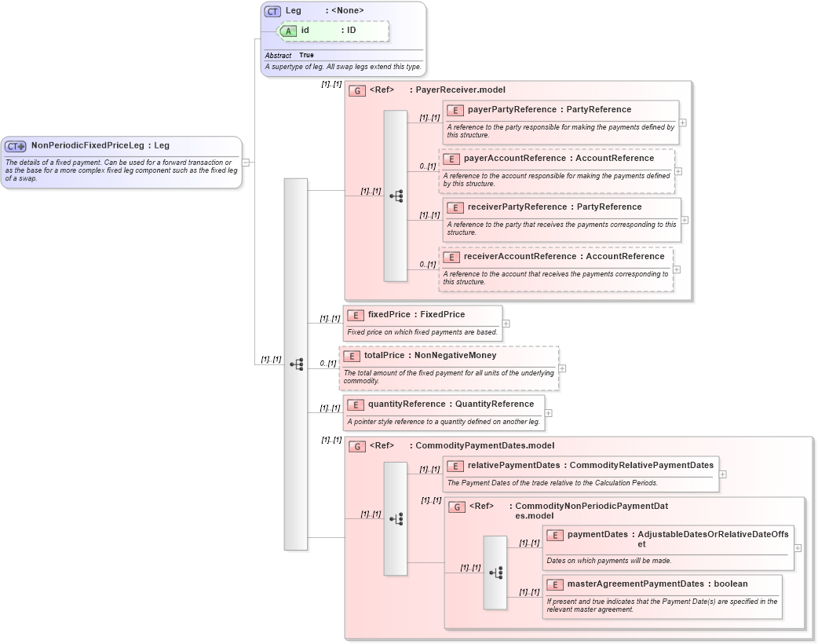Click the E icon of payerPartyReference

455,110
